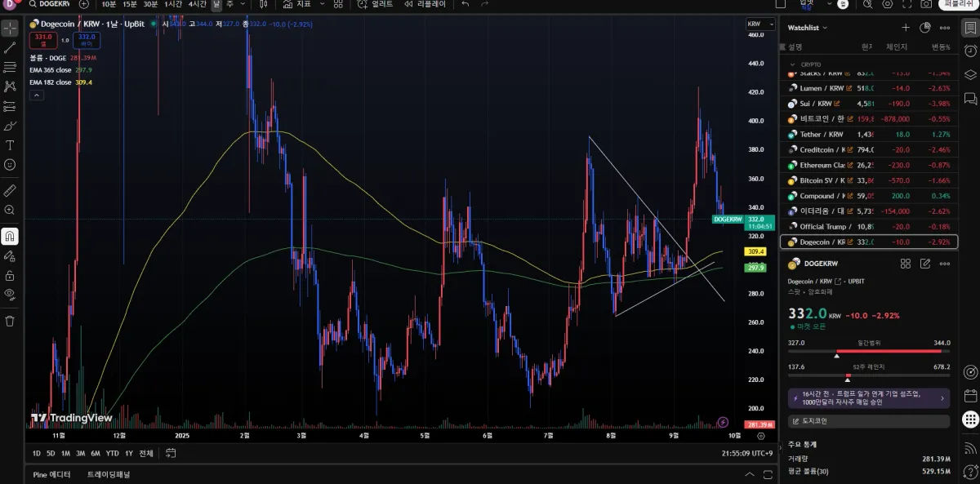Select the 전체 all date range
Image resolution: width=980 pixels, height=484 pixels.
[146, 453]
